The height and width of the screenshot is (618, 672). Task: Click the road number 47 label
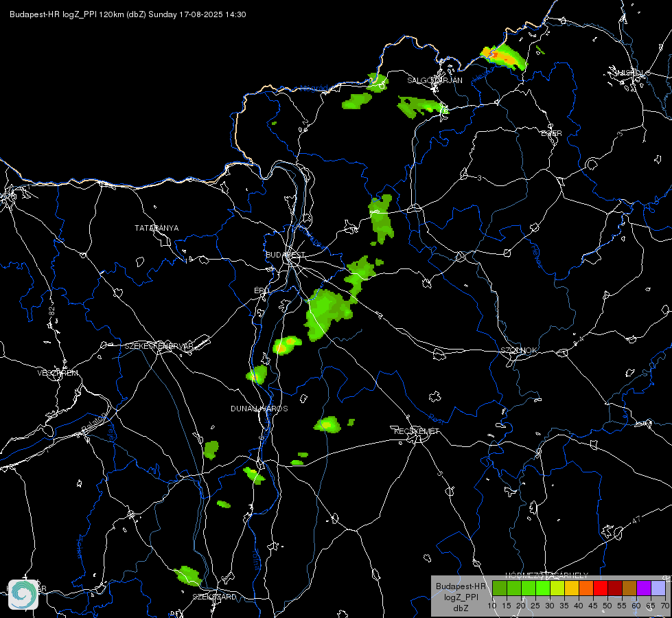[636, 520]
